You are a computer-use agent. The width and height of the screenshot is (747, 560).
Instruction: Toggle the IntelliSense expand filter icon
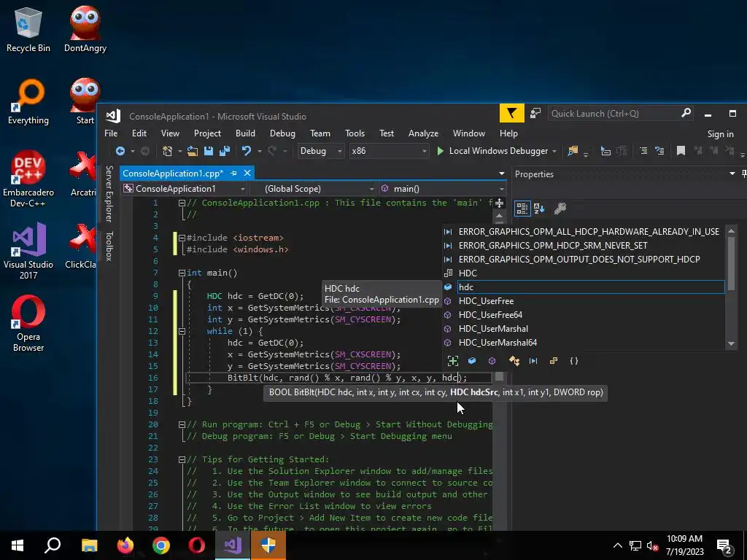click(452, 361)
